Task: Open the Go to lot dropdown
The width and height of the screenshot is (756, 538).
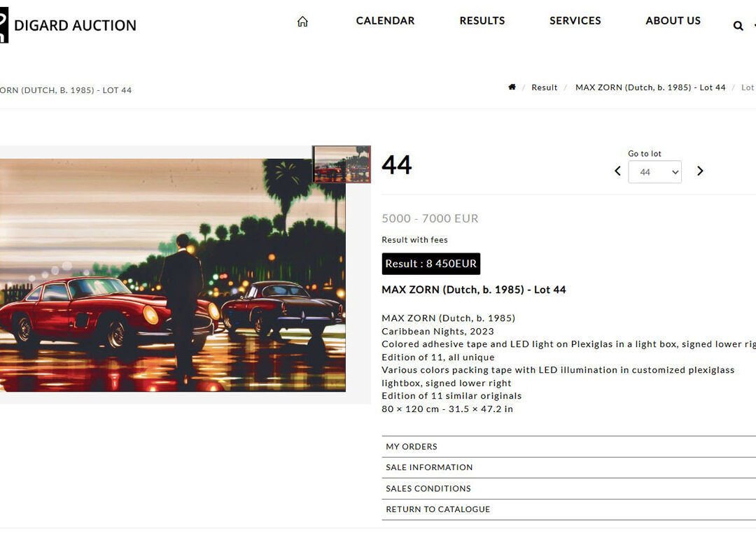Action: tap(654, 172)
